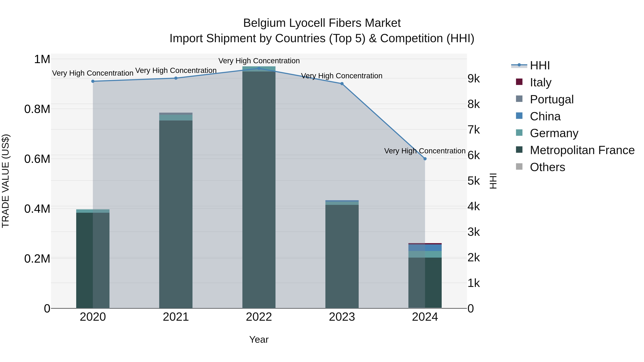Screen dimensions: 644x362
Task: Click the 6k HHI axis tick label
Action: click(x=474, y=155)
